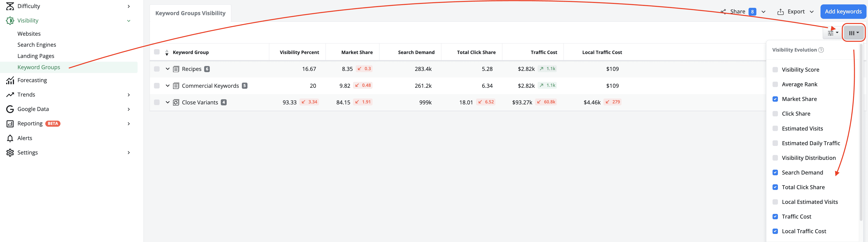Click the Google Data G icon

click(x=10, y=109)
